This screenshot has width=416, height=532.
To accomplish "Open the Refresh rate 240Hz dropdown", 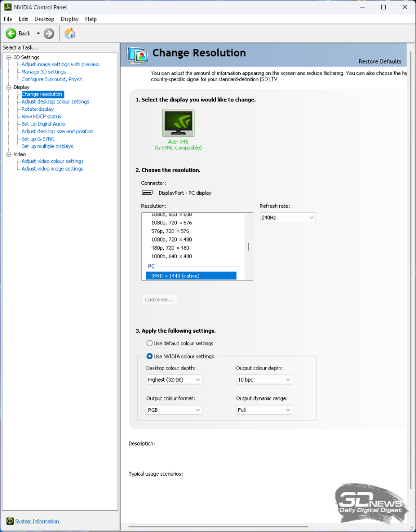I will [x=288, y=218].
